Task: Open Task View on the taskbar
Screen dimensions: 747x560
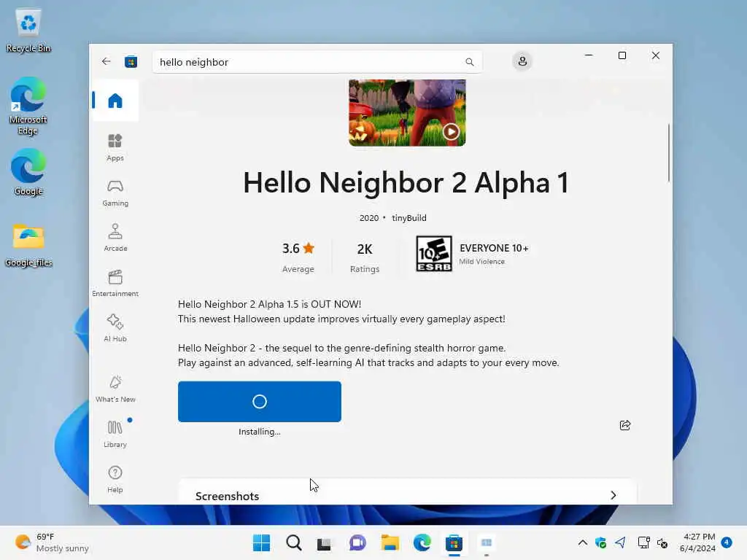Action: [325, 542]
